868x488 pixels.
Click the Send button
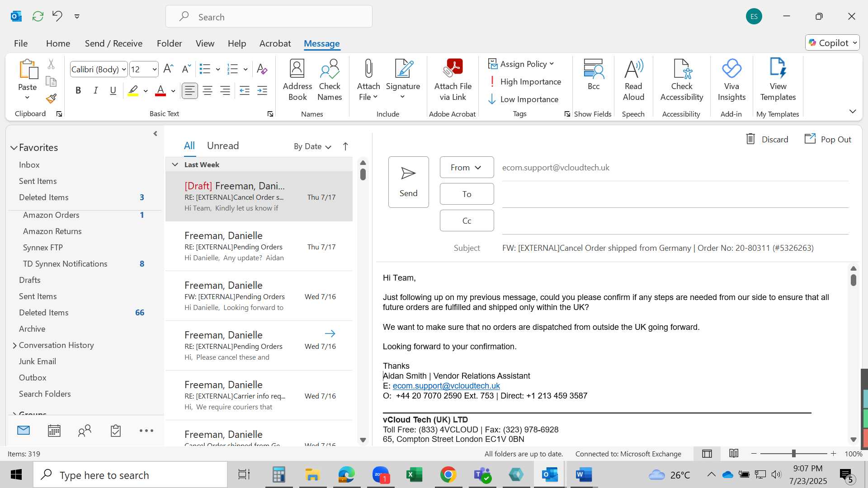408,182
